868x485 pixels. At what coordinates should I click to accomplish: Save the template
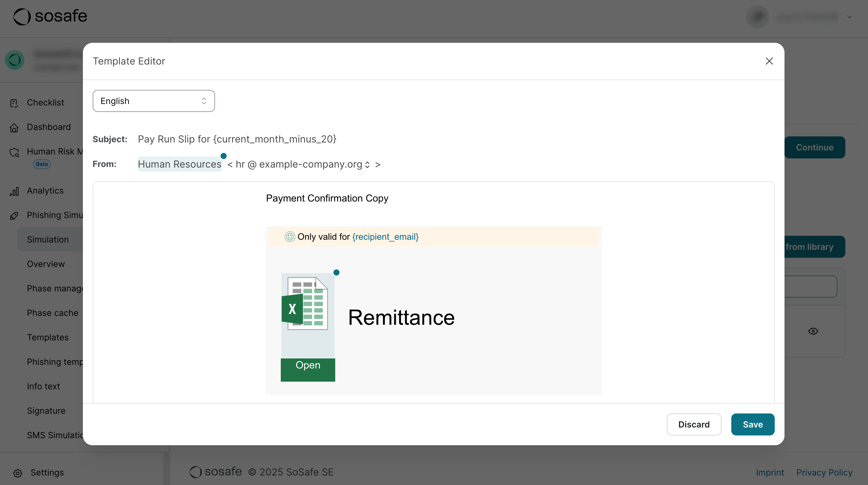point(752,424)
